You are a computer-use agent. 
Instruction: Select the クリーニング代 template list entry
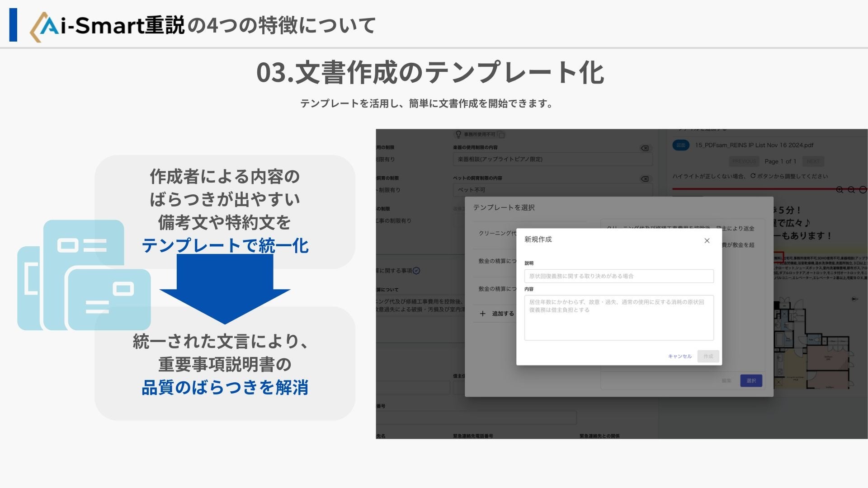click(x=496, y=233)
